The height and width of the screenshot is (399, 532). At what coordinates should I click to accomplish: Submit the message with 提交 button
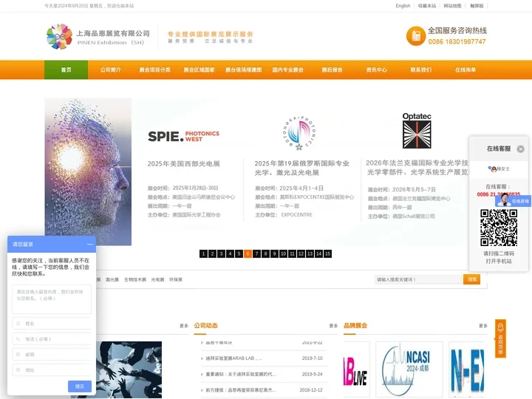click(x=79, y=386)
